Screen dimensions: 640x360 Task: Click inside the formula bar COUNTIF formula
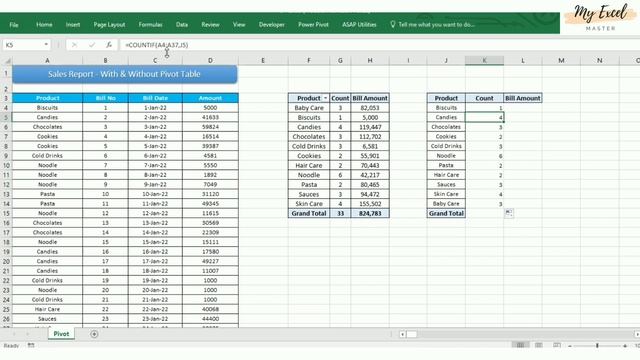pyautogui.click(x=157, y=45)
